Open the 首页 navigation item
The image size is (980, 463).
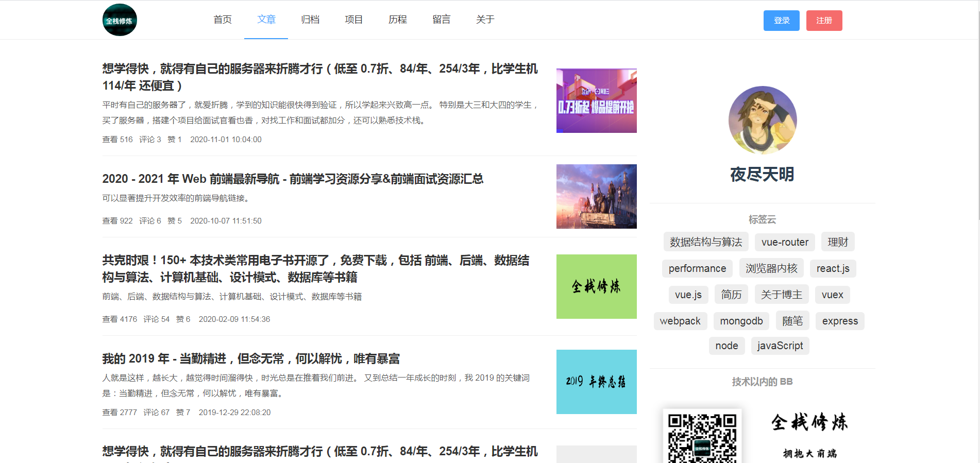pyautogui.click(x=223, y=20)
